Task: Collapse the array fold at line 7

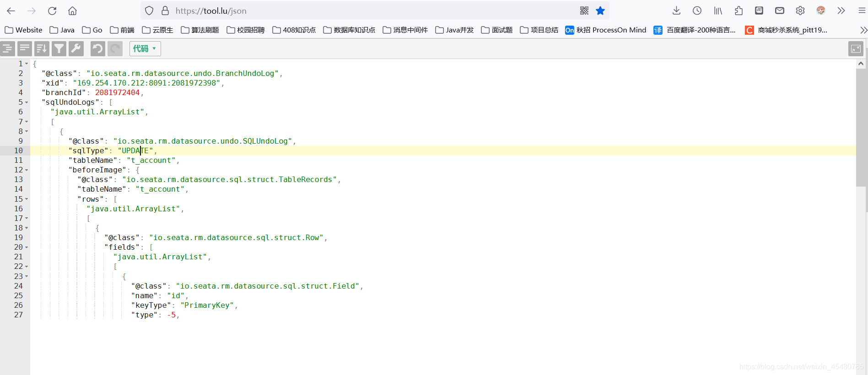Action: [27, 122]
